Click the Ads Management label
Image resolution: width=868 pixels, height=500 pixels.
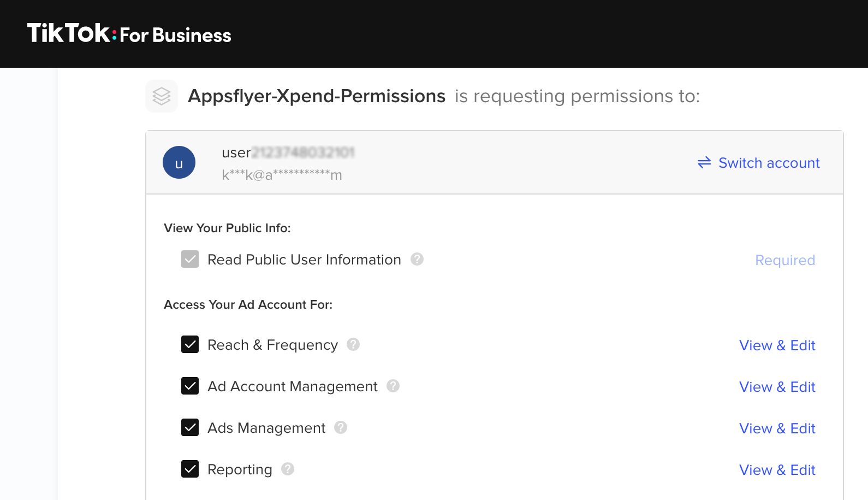(266, 428)
